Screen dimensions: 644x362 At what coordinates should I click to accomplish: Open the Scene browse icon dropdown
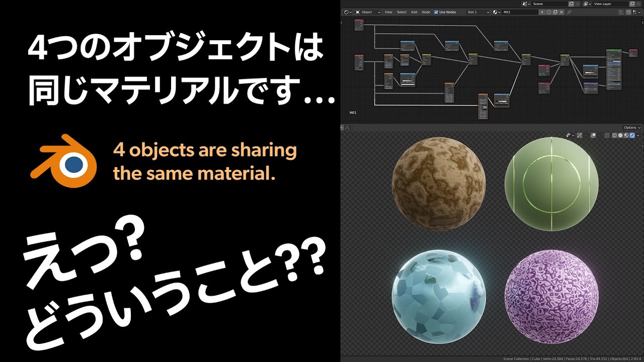pos(526,4)
